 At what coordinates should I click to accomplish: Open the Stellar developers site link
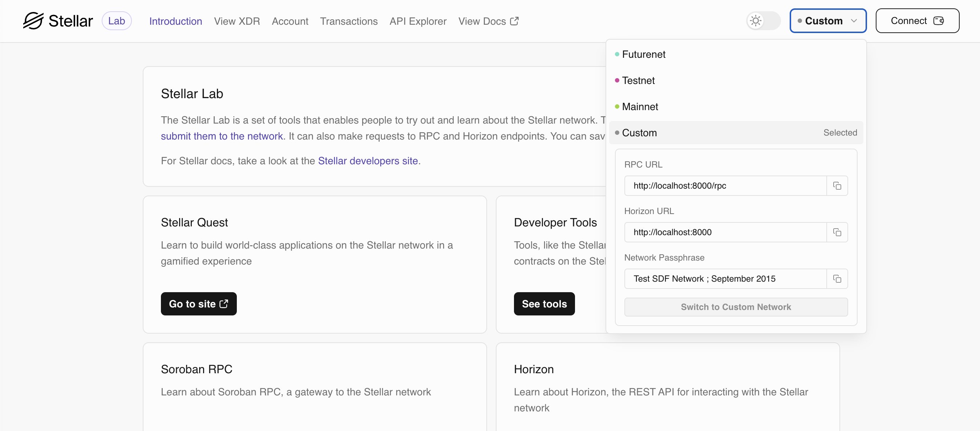368,161
